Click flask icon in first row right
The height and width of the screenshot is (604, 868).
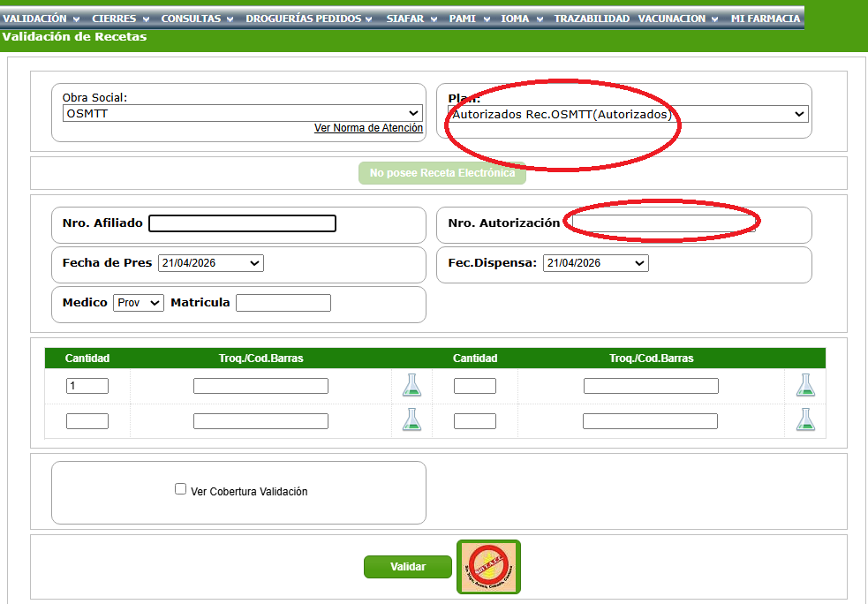[x=804, y=385]
